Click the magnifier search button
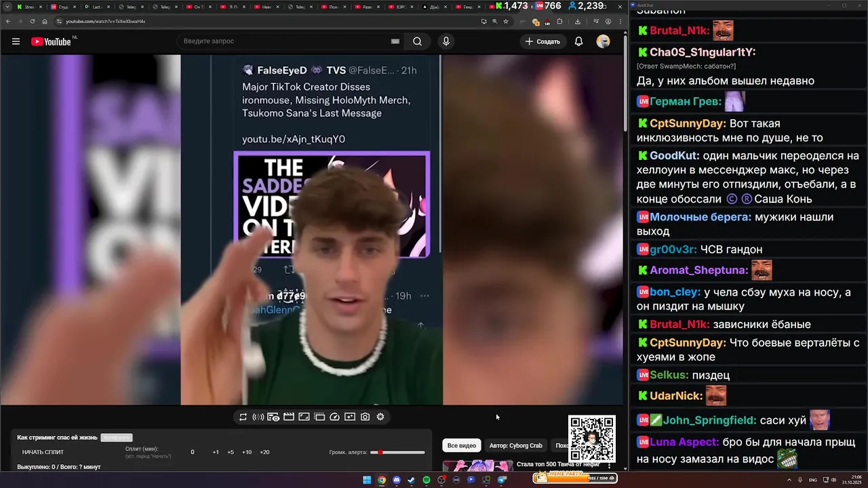 click(417, 41)
